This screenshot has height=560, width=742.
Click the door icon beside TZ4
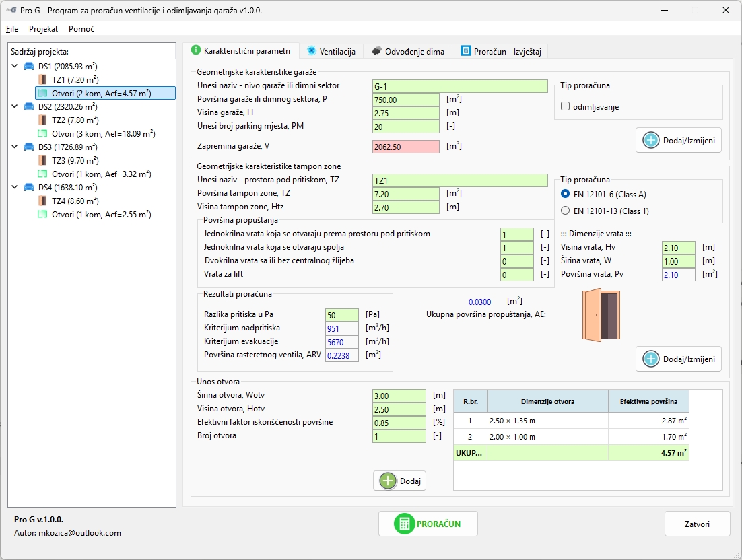42,201
